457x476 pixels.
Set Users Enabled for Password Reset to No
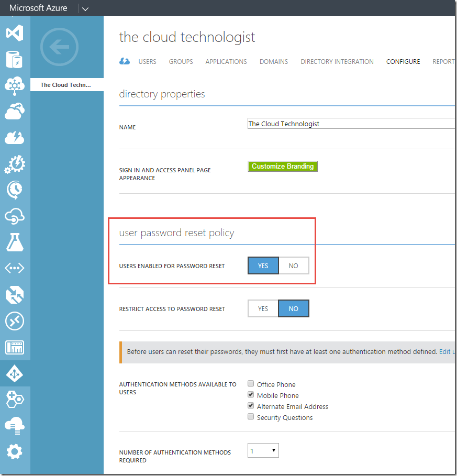(294, 265)
